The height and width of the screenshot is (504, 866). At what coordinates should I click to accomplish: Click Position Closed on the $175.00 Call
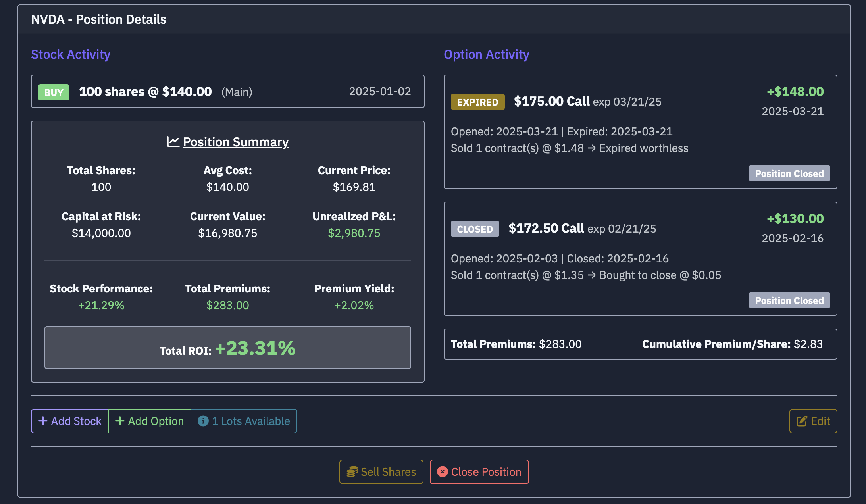click(x=789, y=173)
